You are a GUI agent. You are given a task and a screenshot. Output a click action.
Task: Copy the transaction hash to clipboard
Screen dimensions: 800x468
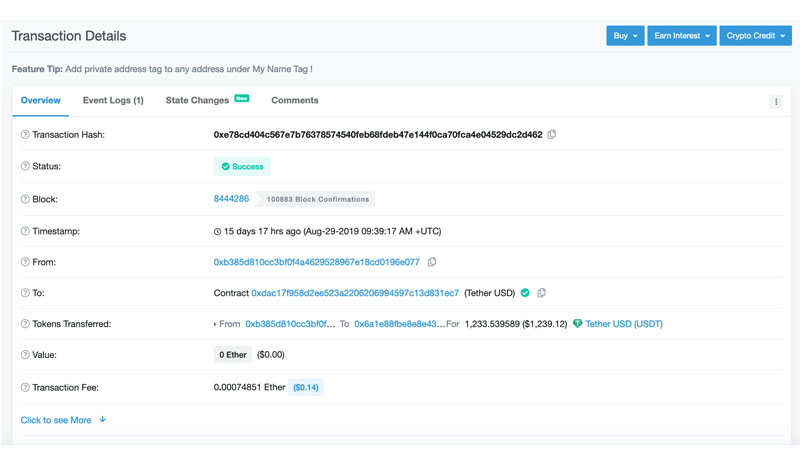552,135
